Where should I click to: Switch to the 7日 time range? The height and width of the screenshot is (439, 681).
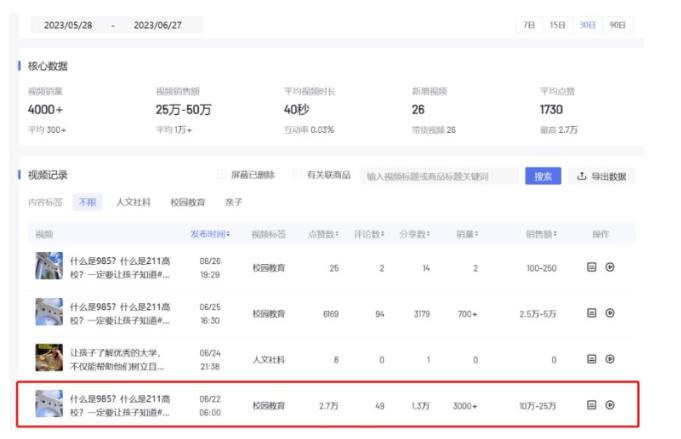coord(528,25)
